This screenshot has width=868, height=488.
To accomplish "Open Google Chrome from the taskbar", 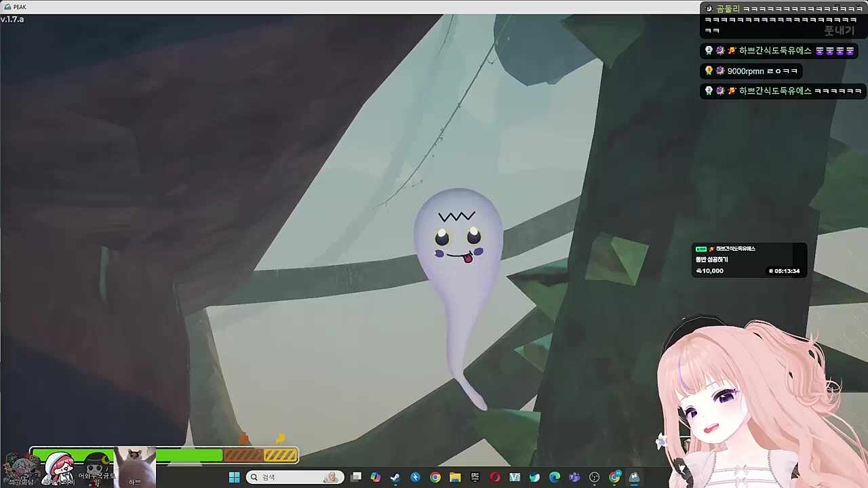I will (x=435, y=477).
